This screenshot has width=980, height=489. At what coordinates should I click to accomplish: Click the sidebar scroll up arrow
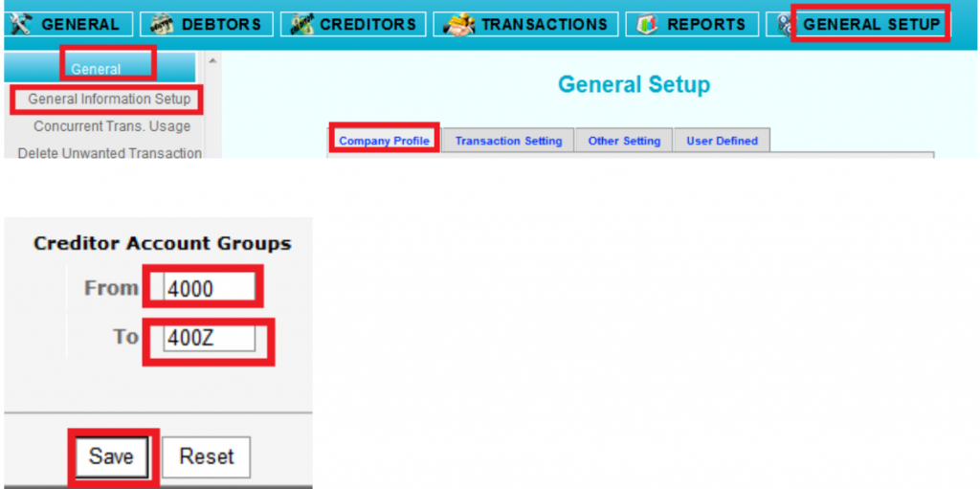click(212, 61)
